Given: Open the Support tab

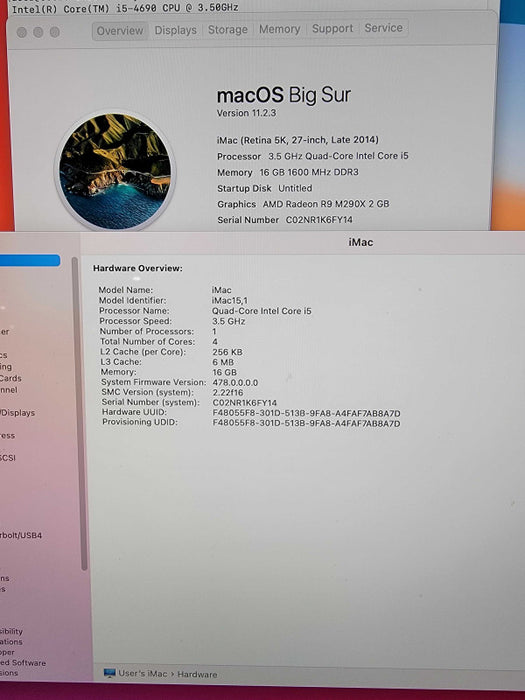Looking at the screenshot, I should point(333,29).
